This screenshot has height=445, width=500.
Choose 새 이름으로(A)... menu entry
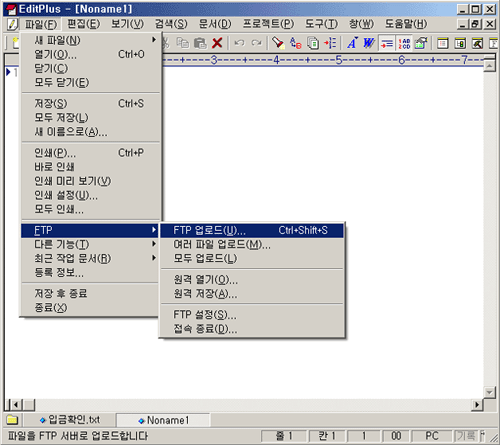(x=91, y=132)
